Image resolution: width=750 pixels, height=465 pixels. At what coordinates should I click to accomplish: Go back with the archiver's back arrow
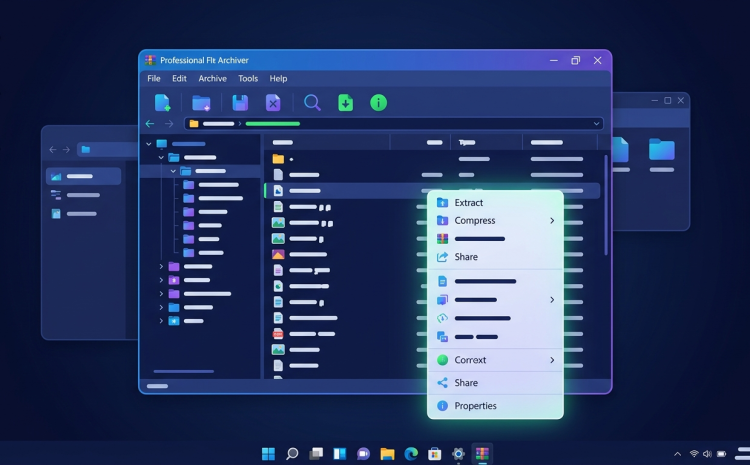(150, 124)
